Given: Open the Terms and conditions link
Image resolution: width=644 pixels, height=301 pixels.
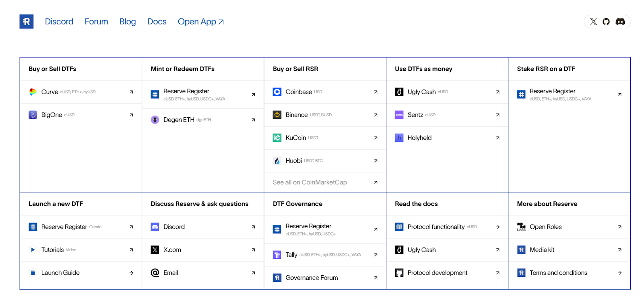Looking at the screenshot, I should pyautogui.click(x=569, y=273).
